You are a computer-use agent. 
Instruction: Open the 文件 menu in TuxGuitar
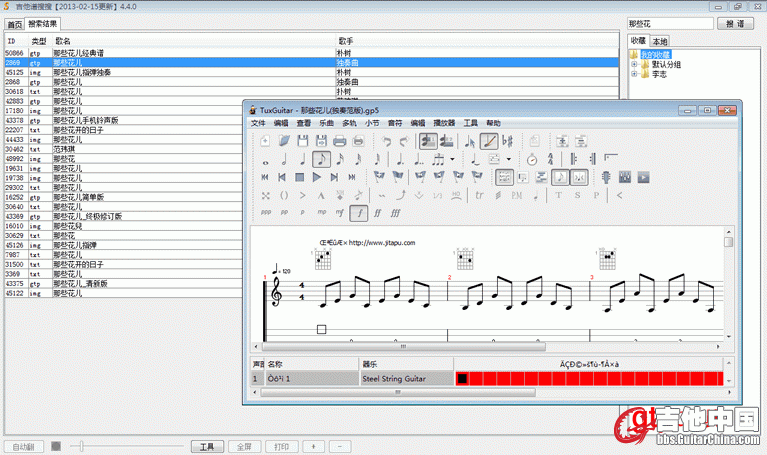point(258,123)
